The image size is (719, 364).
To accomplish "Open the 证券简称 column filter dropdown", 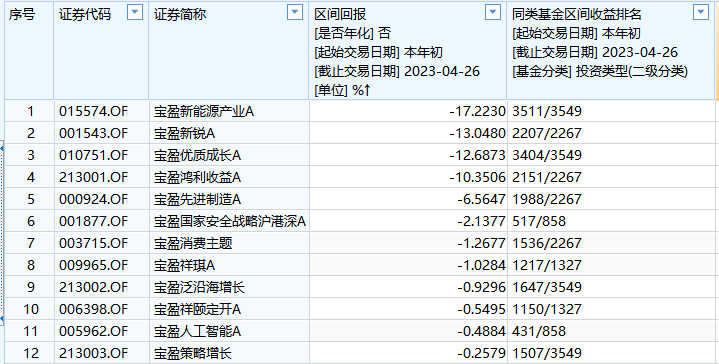I will pos(295,13).
